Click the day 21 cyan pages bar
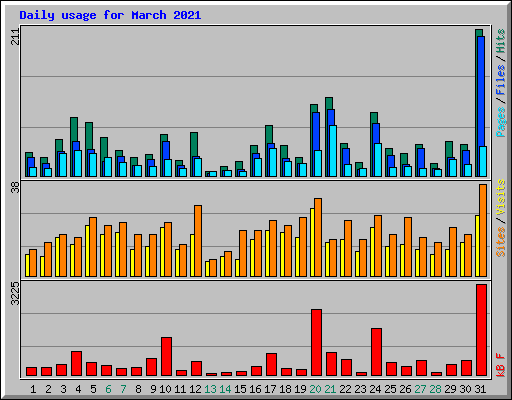This screenshot has width=512, height=400. point(333,151)
